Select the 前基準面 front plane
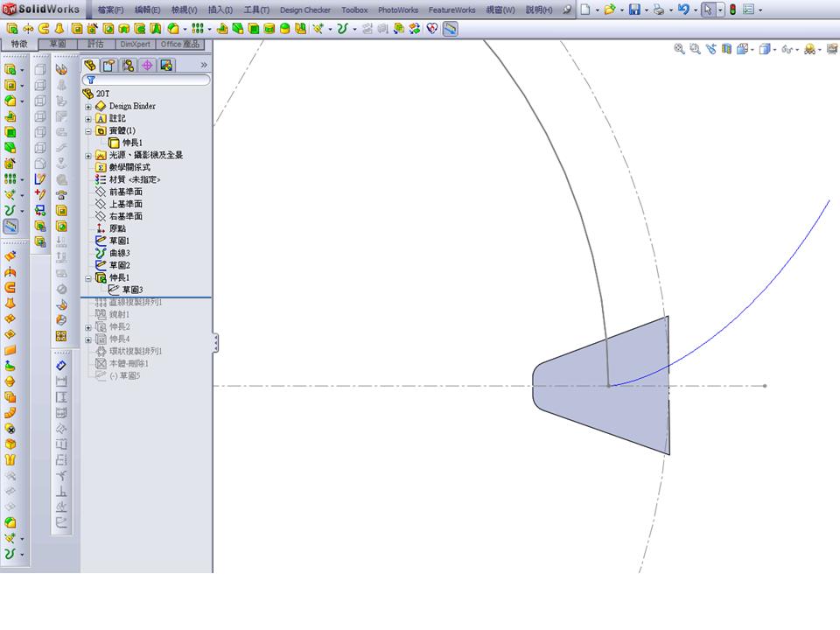The width and height of the screenshot is (840, 630). tap(125, 192)
